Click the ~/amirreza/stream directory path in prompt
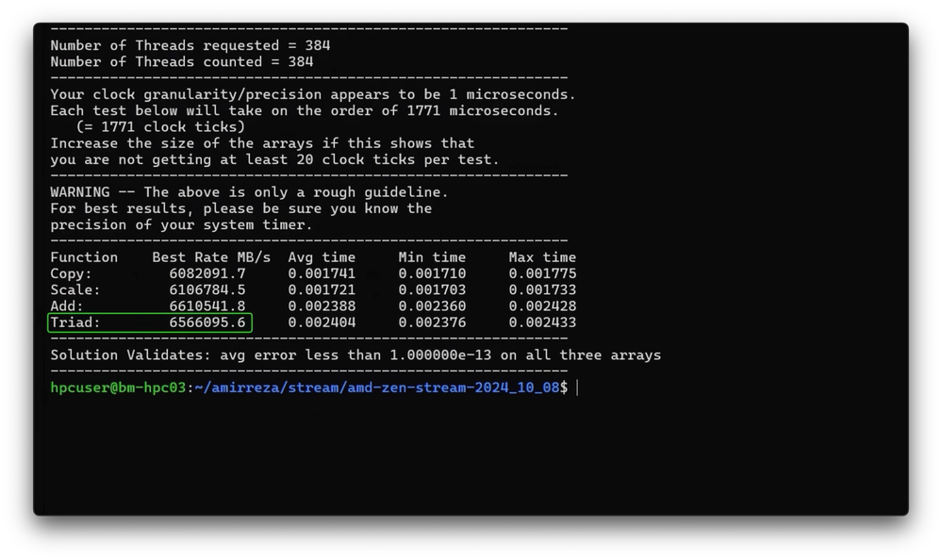The image size is (942, 560). 377,387
